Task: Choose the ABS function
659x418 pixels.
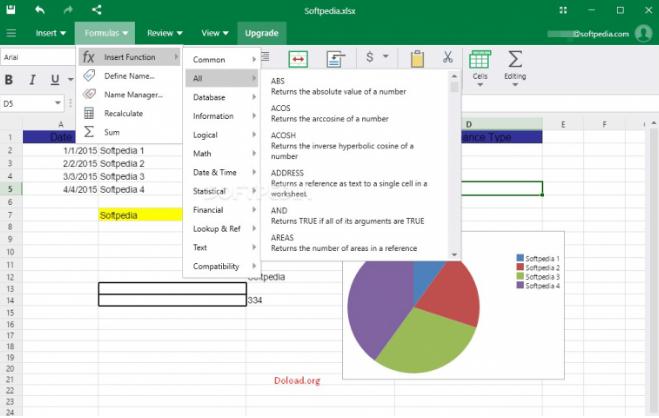Action: pyautogui.click(x=355, y=86)
